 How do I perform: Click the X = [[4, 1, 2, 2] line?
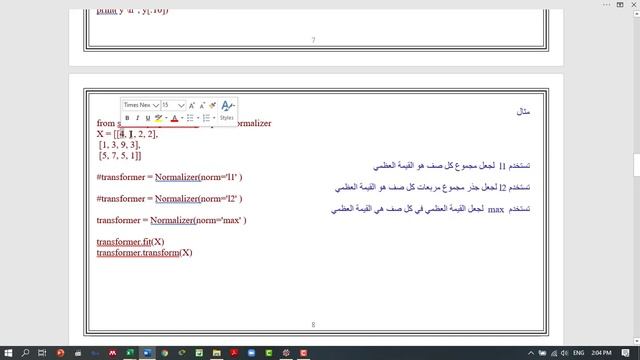coord(127,134)
